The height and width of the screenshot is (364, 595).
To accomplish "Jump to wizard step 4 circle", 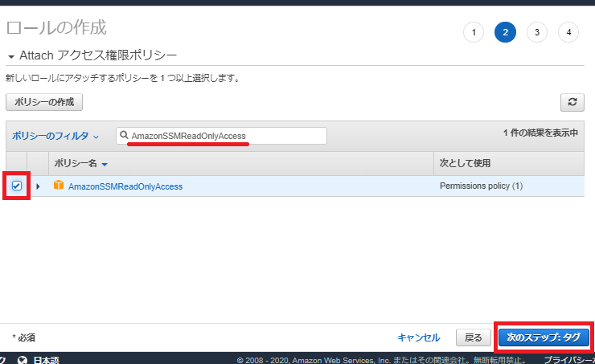I will pyautogui.click(x=568, y=32).
